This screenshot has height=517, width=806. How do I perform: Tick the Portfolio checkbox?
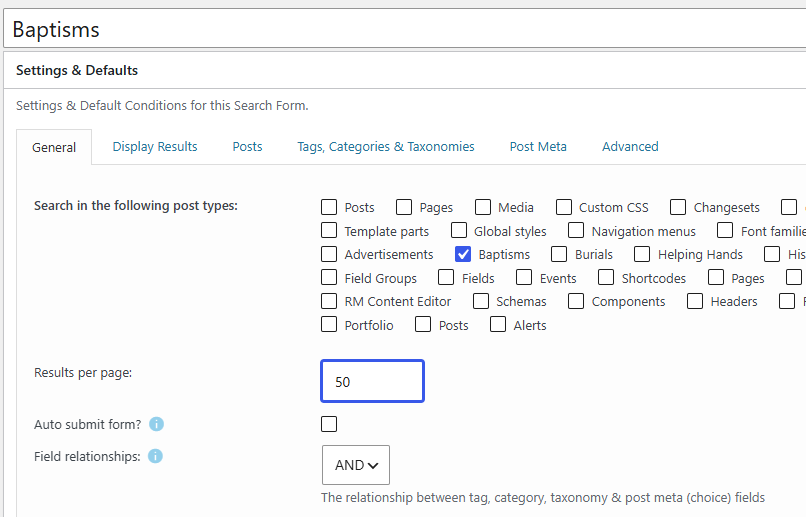pyautogui.click(x=329, y=325)
